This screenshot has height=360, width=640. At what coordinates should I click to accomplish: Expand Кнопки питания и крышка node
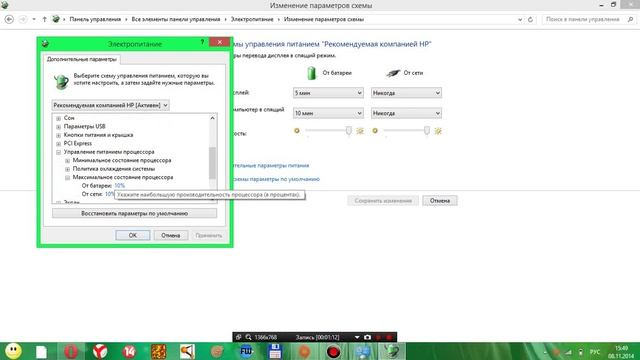pyautogui.click(x=58, y=135)
